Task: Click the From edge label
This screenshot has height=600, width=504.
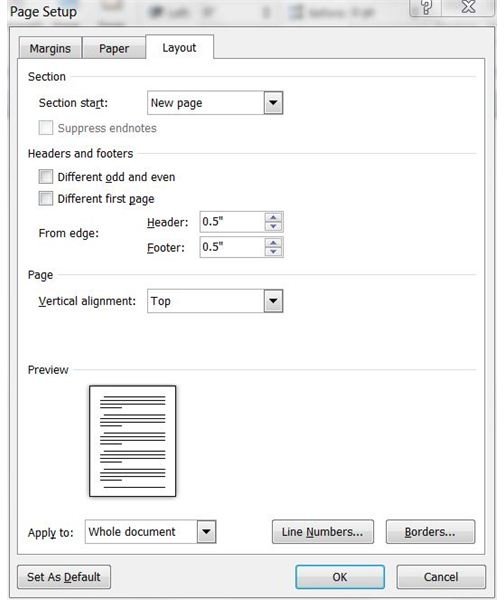Action: 69,233
